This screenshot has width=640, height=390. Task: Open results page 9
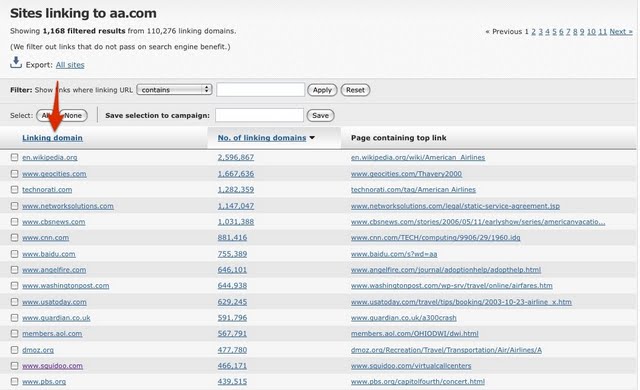tap(582, 32)
